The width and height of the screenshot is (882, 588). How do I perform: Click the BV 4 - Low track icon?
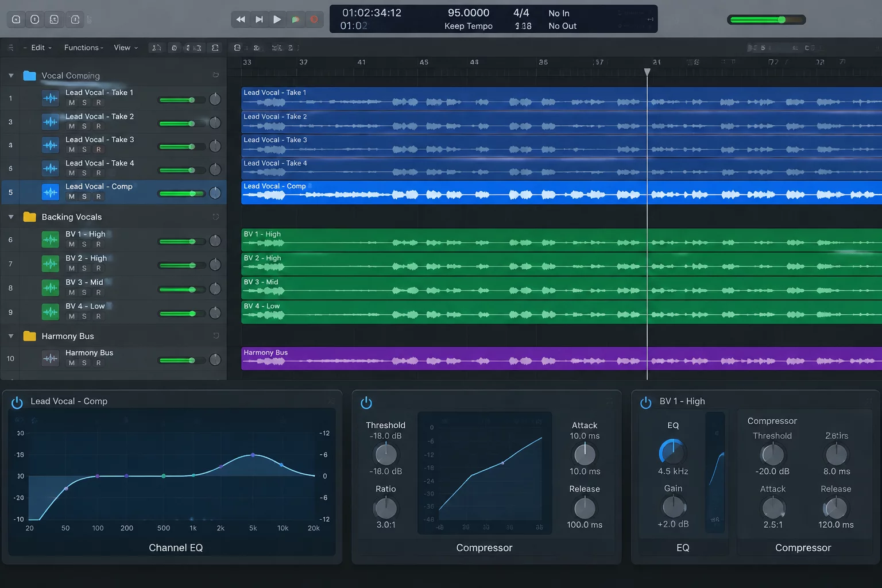coord(51,312)
